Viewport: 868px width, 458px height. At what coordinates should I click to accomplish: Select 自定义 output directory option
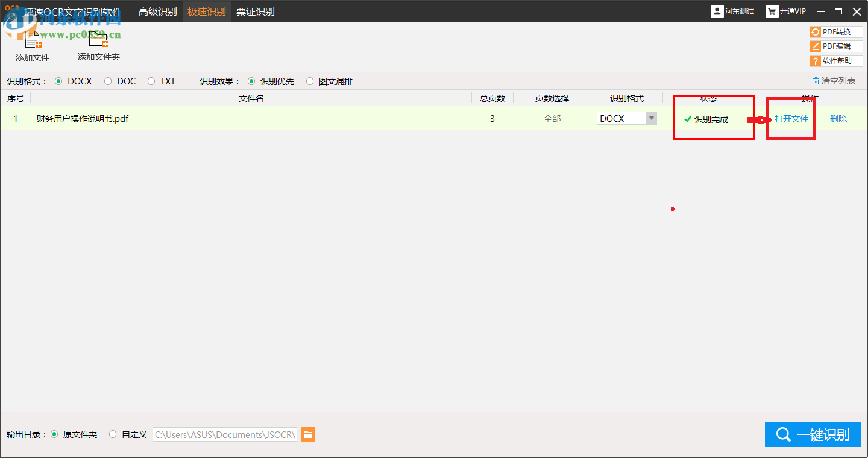(113, 434)
